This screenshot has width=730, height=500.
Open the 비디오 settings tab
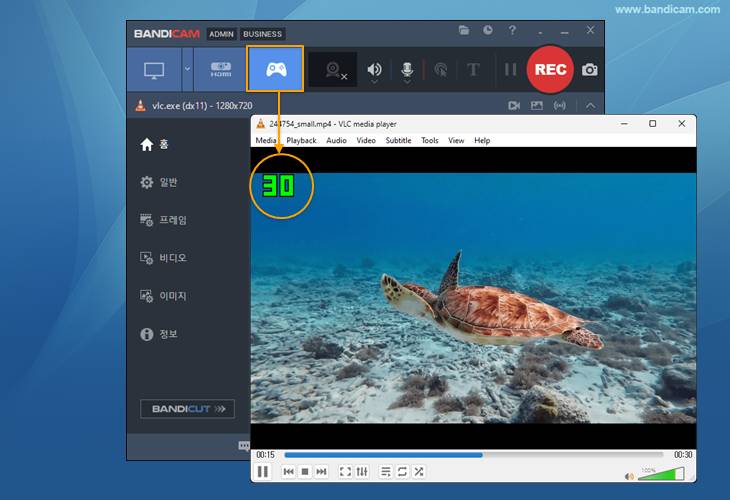[172, 258]
